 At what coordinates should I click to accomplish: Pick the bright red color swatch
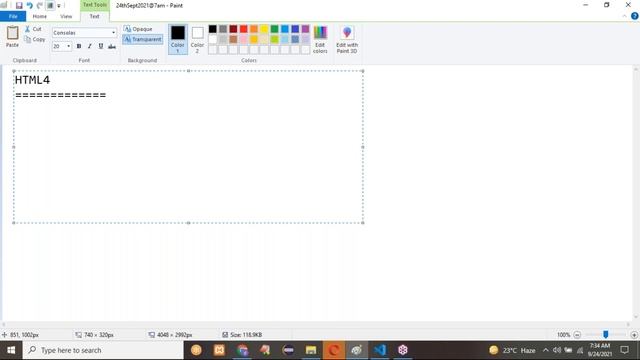coord(244,29)
